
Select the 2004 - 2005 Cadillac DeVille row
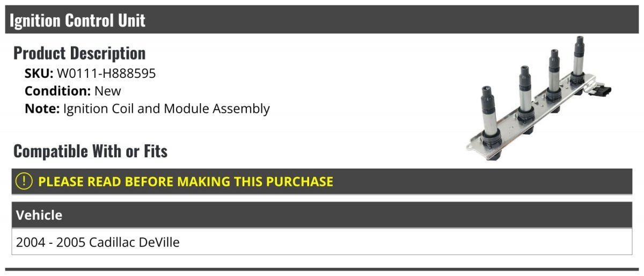pyautogui.click(x=98, y=242)
